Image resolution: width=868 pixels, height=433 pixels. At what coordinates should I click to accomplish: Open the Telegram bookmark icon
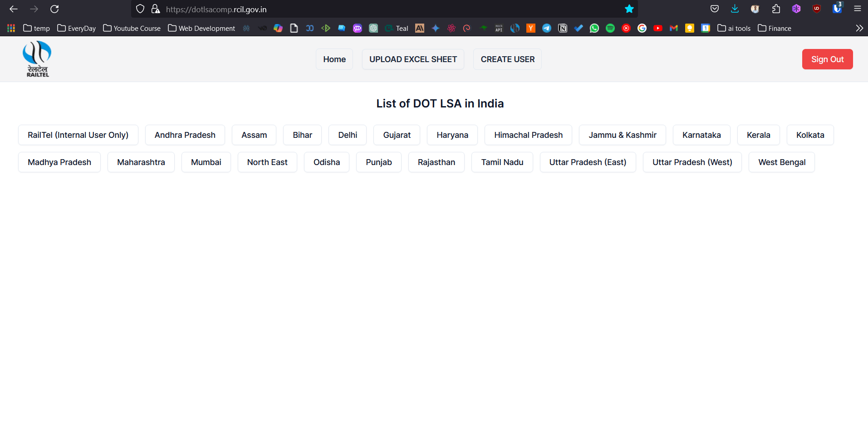pos(547,28)
